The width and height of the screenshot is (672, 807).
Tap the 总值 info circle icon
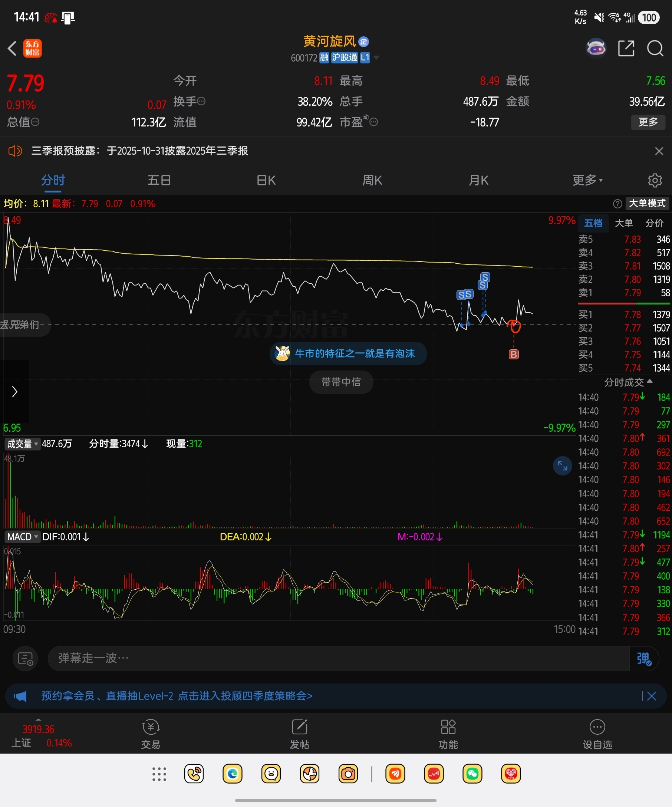pos(35,122)
